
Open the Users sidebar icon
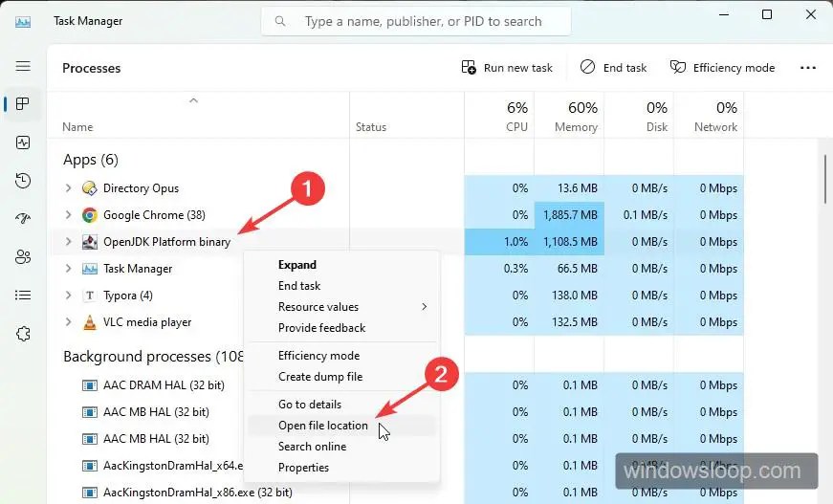[23, 256]
